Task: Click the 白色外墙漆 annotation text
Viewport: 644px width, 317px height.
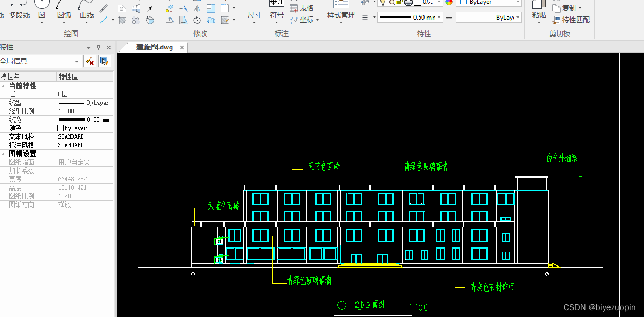Action: point(562,158)
